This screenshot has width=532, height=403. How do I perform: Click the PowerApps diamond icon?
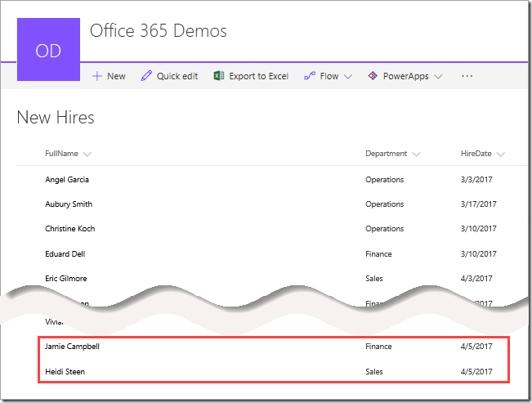pos(373,76)
